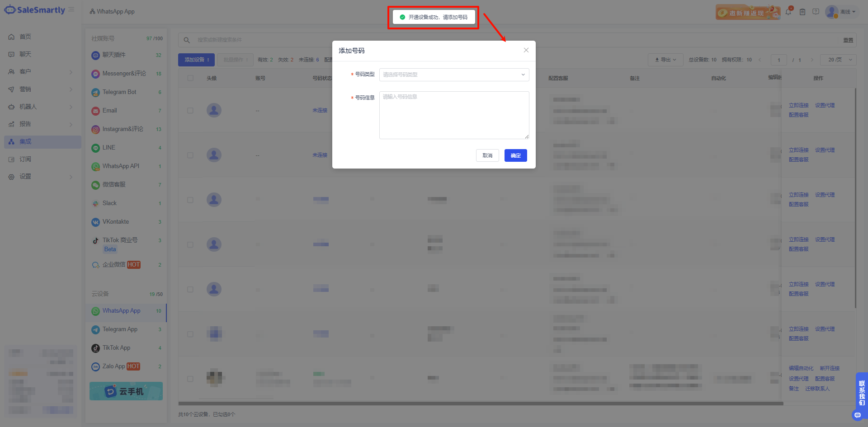Expand the 设置 sidebar chevron
Screen dimensions: 868x427
(71, 177)
